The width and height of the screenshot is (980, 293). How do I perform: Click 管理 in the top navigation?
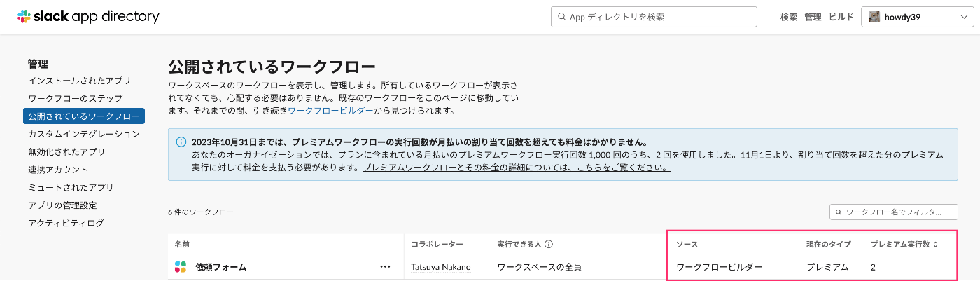pos(813,17)
